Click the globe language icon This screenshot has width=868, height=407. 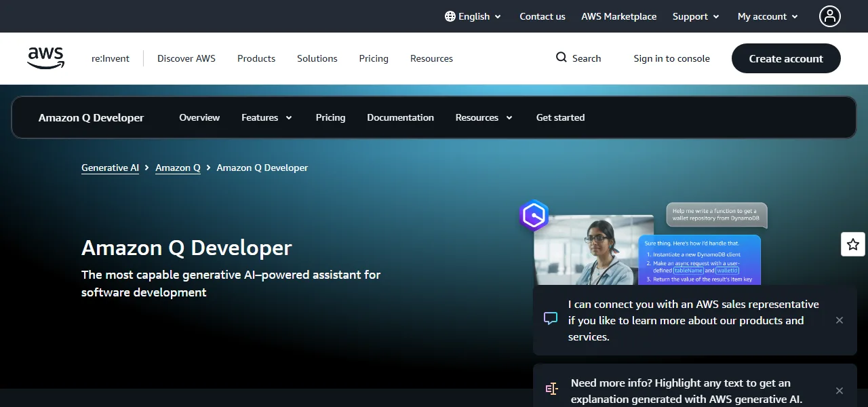(x=450, y=16)
